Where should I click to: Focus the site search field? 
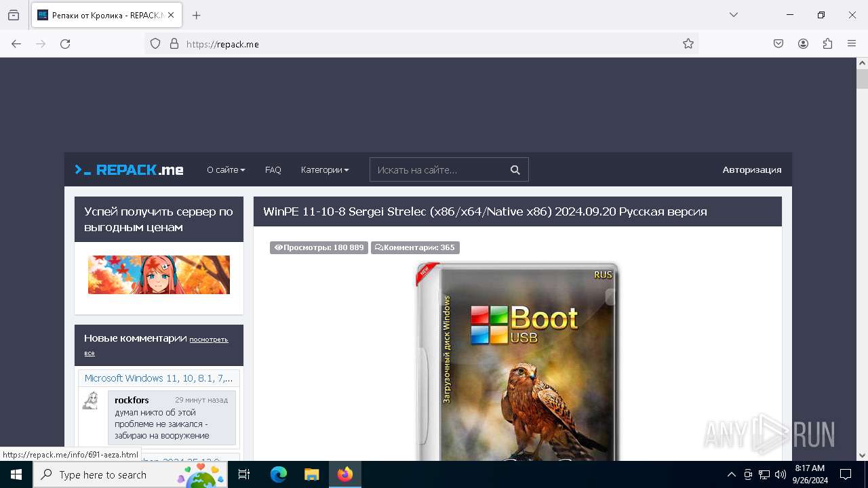tap(437, 169)
